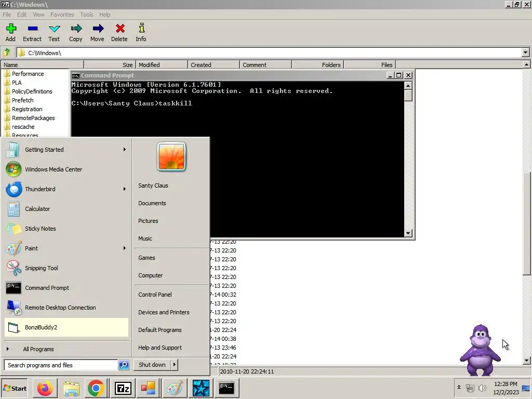Open the Tools menu
The width and height of the screenshot is (532, 399).
click(87, 15)
